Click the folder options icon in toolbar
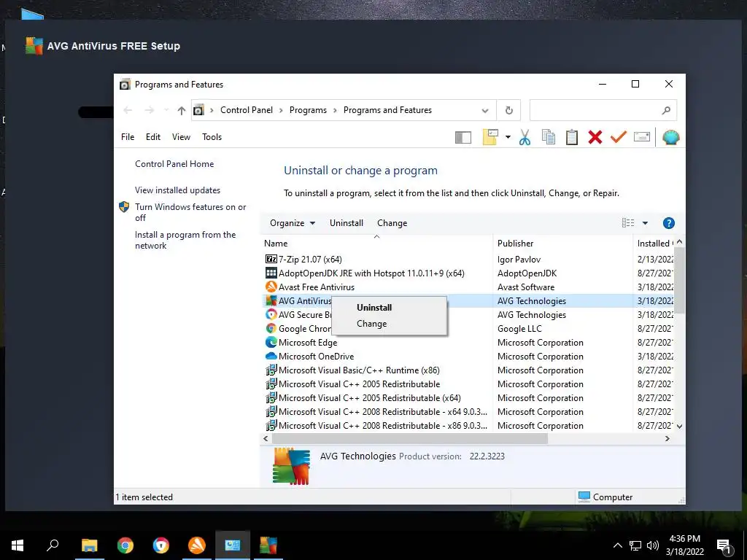 (490, 137)
